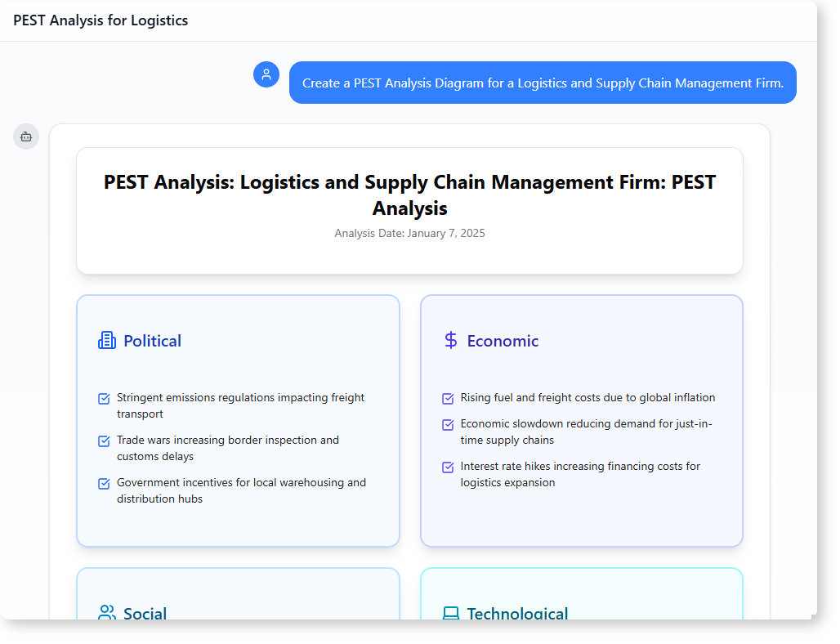The height and width of the screenshot is (644, 840).
Task: Click checkbox beside trade wars item
Action: 104,441
